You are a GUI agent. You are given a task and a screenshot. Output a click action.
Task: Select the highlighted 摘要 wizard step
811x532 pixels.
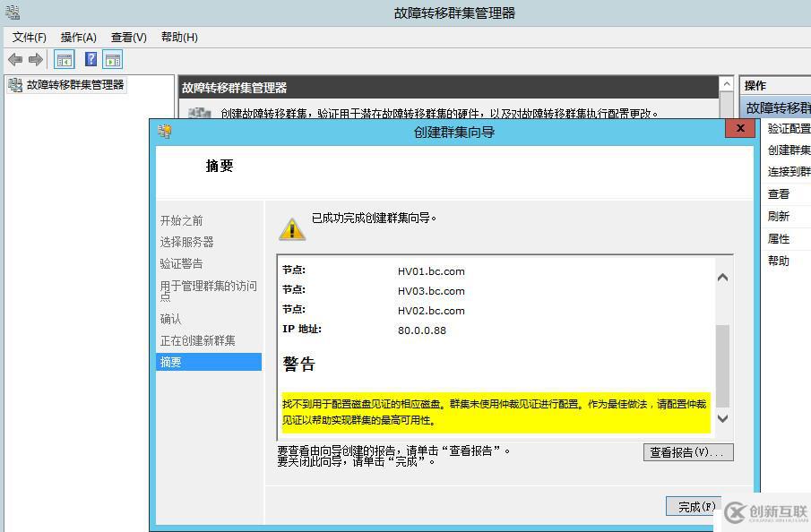209,362
